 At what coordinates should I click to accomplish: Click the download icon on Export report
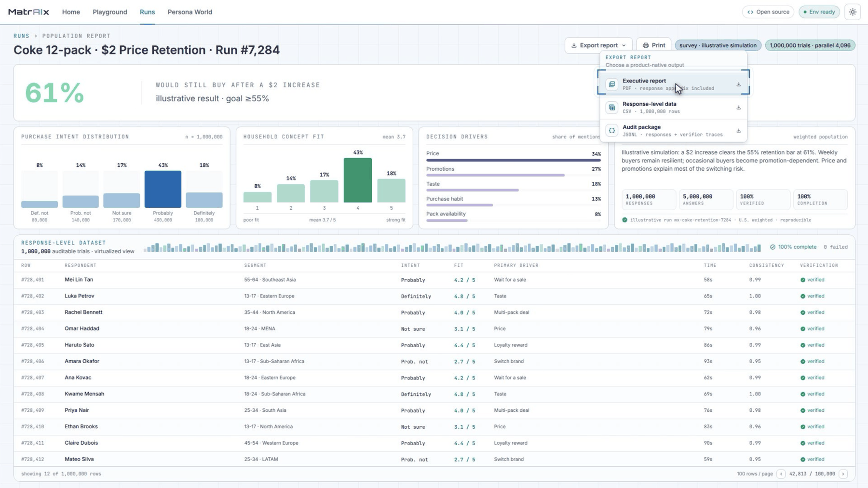(x=574, y=45)
